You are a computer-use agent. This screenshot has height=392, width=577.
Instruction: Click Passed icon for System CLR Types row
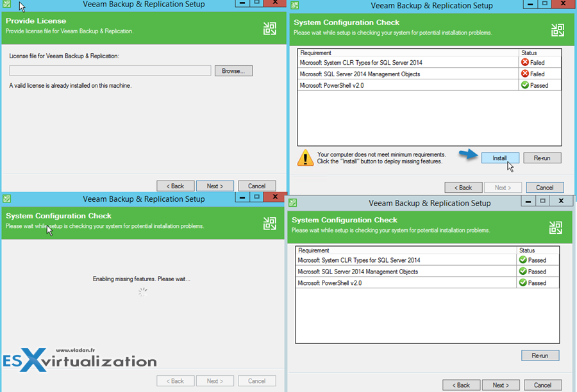point(523,259)
